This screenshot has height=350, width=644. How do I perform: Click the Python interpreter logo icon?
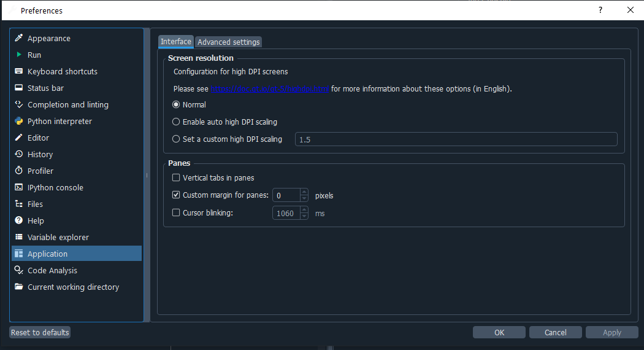click(18, 121)
